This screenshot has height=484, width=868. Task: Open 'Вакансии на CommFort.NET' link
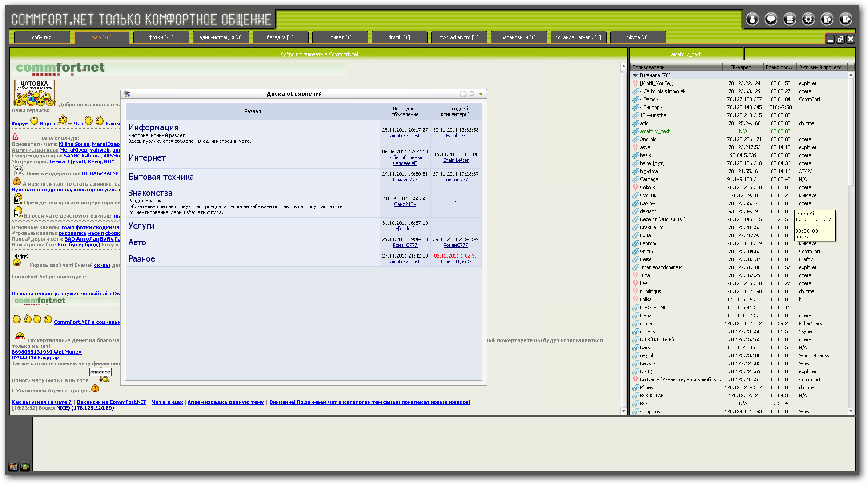[111, 402]
